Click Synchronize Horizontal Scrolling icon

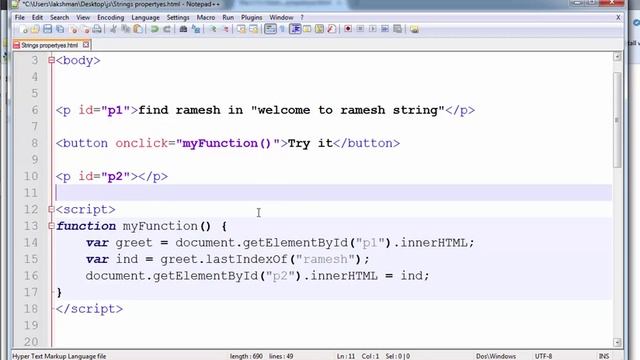(x=253, y=29)
